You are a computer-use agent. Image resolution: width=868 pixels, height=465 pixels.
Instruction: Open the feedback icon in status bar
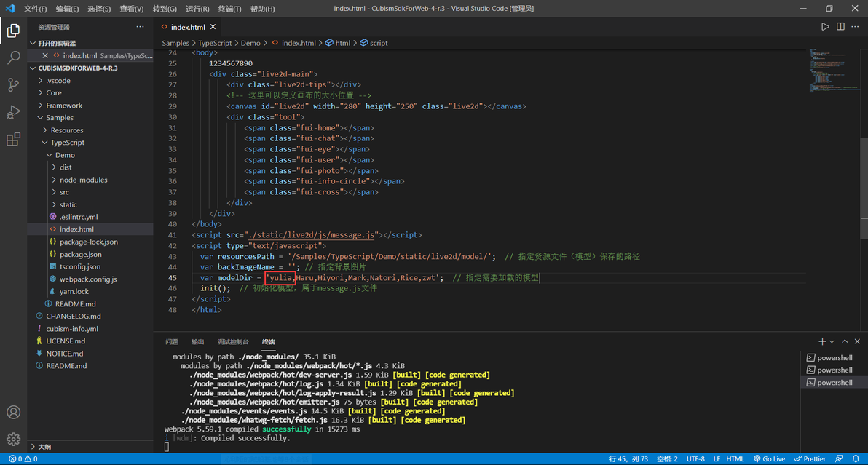pyautogui.click(x=839, y=459)
